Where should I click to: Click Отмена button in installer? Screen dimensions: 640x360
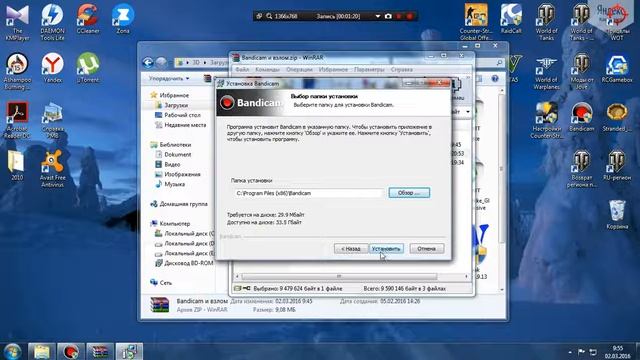click(427, 249)
